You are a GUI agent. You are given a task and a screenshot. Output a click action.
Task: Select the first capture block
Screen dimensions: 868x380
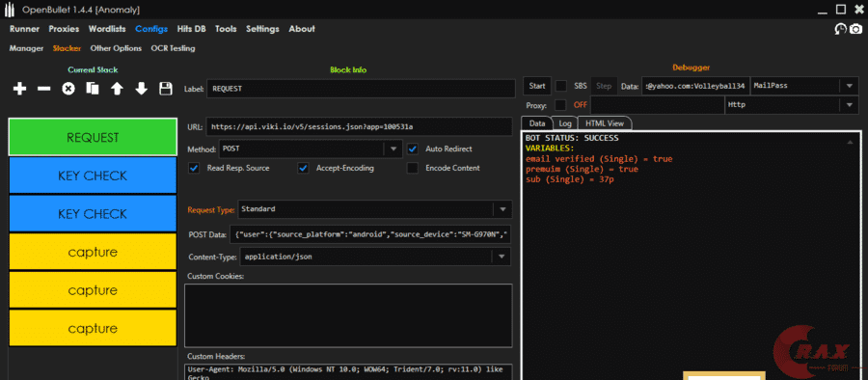(93, 252)
